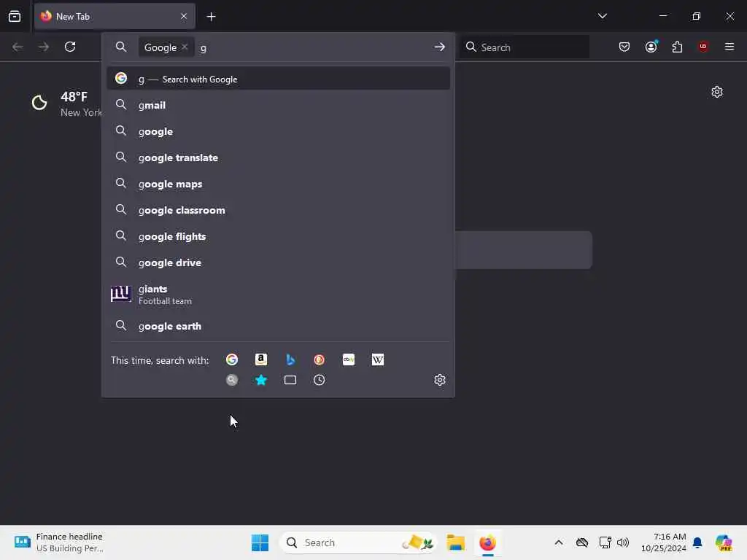Show hidden system tray icons
The width and height of the screenshot is (747, 560).
pyautogui.click(x=559, y=542)
